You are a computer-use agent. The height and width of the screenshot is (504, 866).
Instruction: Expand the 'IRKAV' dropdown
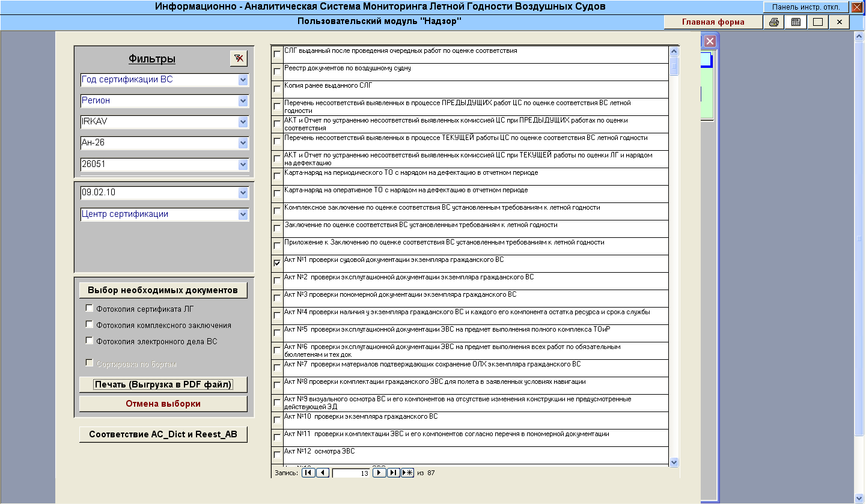pyautogui.click(x=243, y=122)
